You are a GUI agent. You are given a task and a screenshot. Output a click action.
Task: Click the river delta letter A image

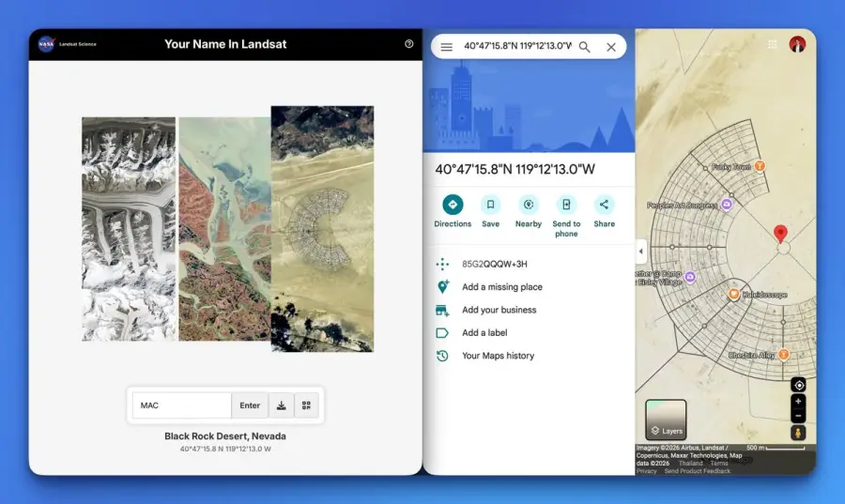click(x=224, y=229)
